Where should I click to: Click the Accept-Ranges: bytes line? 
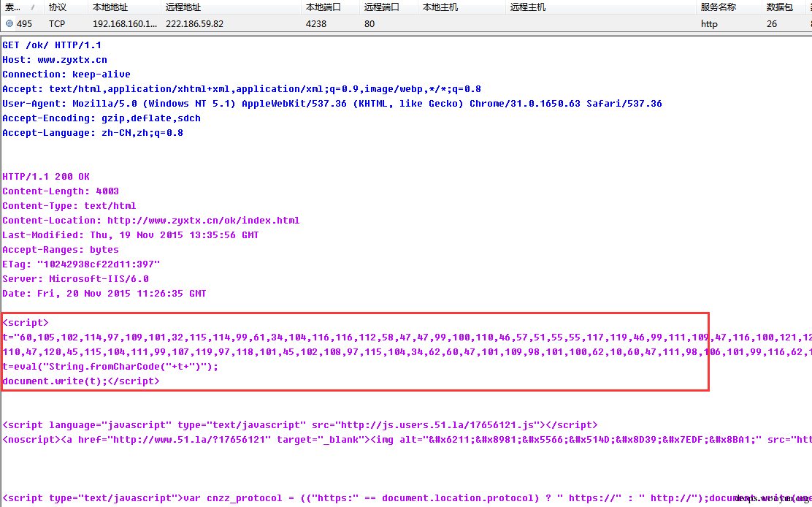coord(61,250)
